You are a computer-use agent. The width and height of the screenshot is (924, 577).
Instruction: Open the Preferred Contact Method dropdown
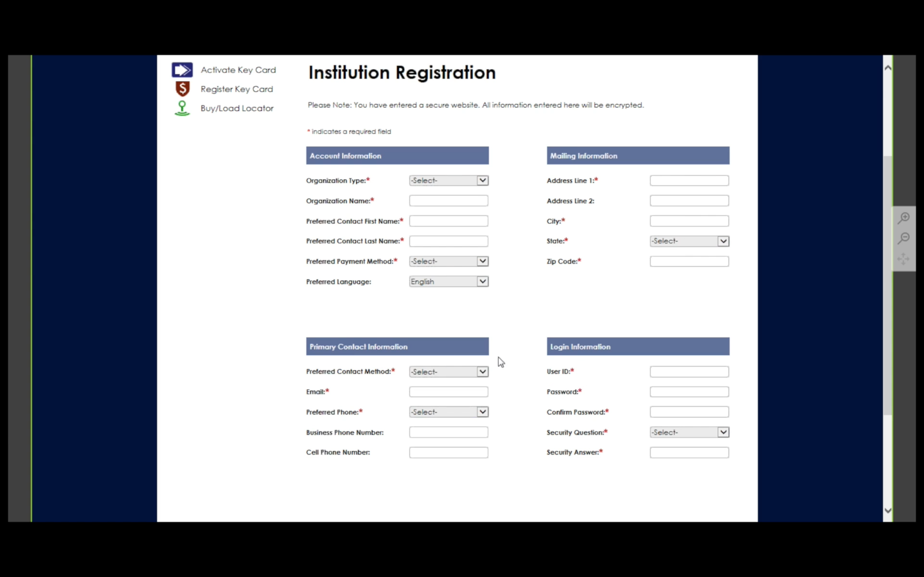tap(449, 372)
